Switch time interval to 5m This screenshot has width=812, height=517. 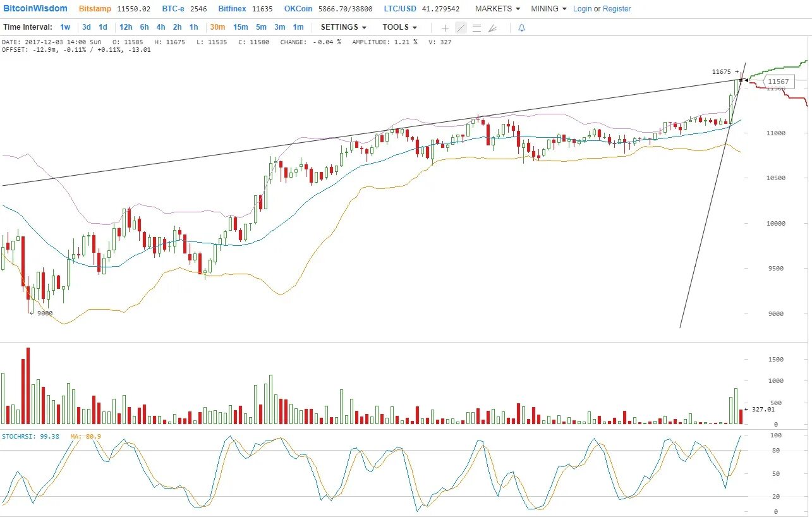click(261, 27)
